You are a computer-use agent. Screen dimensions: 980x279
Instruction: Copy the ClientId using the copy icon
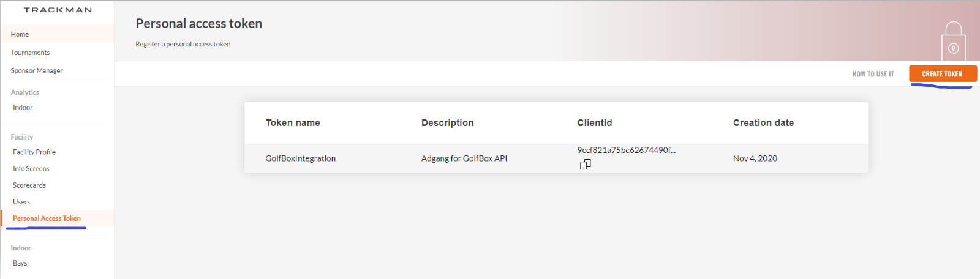(586, 164)
